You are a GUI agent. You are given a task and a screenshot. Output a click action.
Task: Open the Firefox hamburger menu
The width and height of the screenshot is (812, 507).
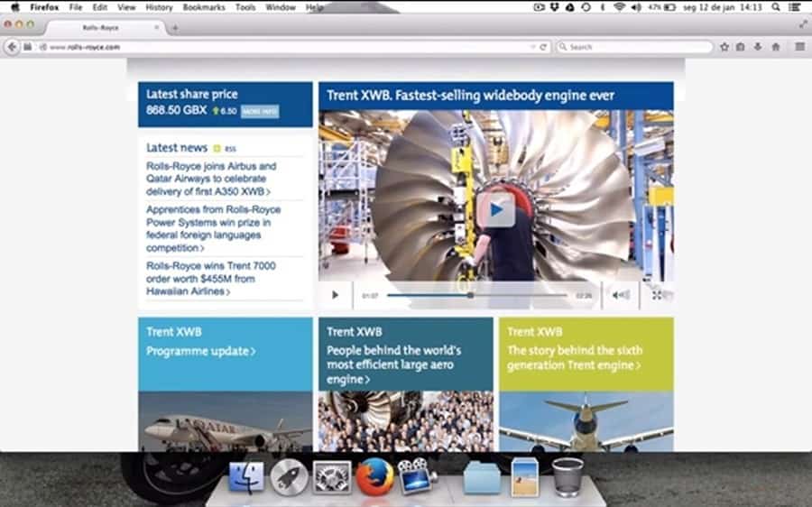(x=800, y=47)
